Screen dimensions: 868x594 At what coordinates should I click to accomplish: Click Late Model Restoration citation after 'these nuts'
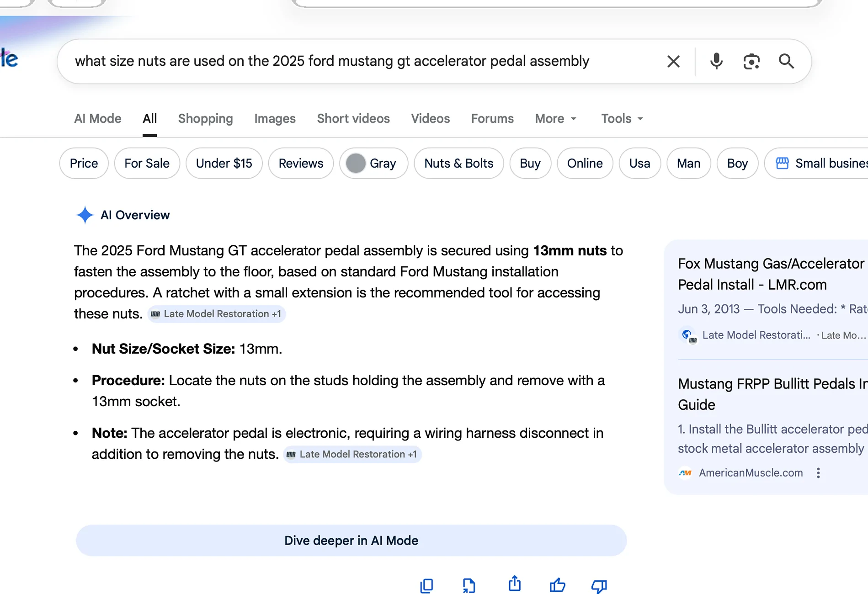[x=217, y=314]
